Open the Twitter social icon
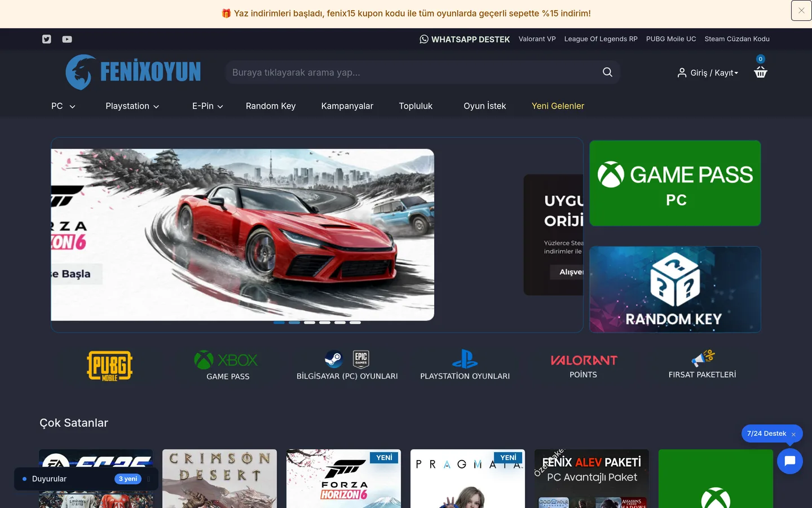812x508 pixels. pyautogui.click(x=47, y=39)
